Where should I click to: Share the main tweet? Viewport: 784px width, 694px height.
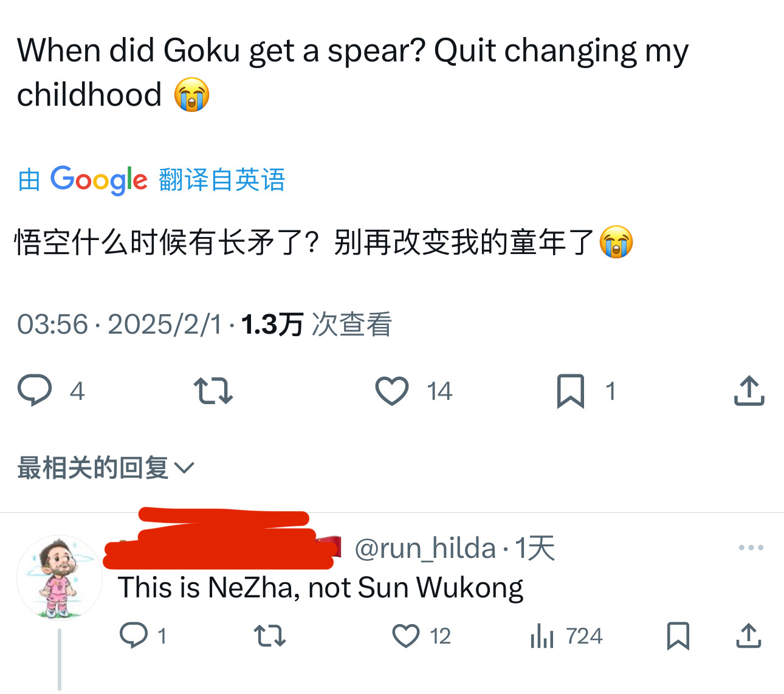point(749,391)
